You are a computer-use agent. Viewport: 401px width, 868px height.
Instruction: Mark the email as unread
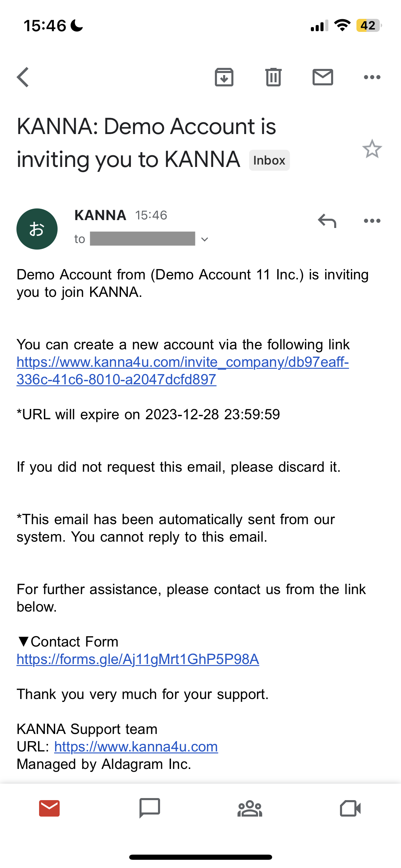click(323, 77)
